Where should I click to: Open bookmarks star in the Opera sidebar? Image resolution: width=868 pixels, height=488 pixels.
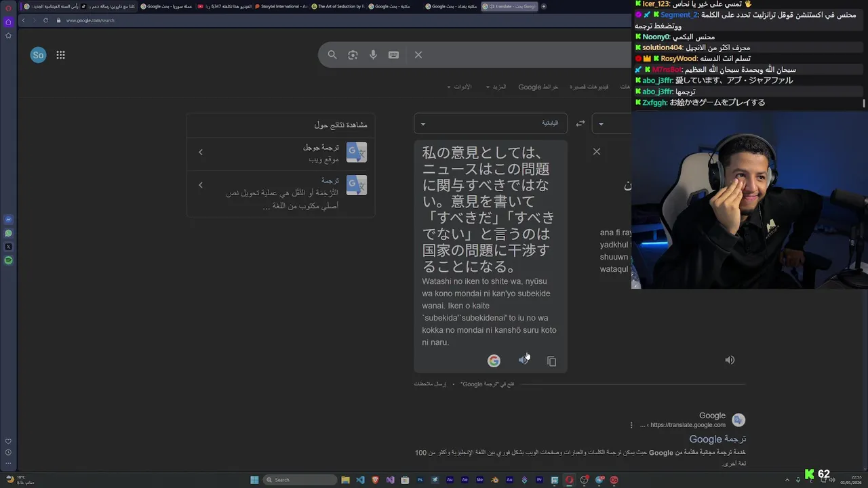pos(8,35)
